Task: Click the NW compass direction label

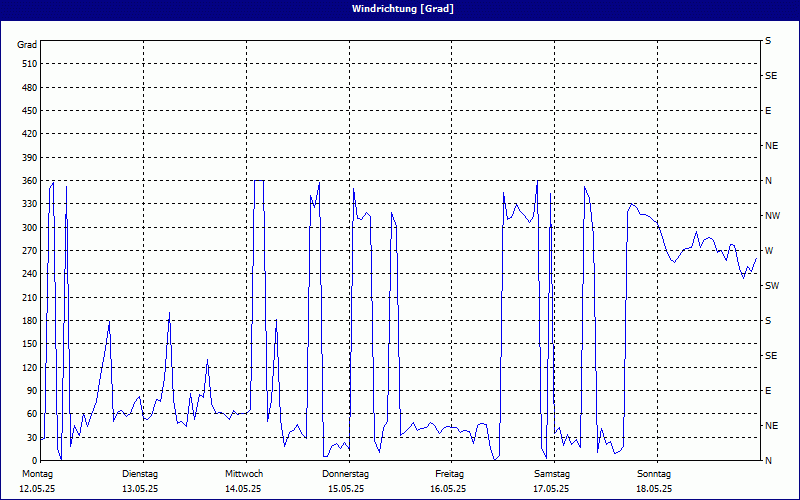Action: coord(771,216)
